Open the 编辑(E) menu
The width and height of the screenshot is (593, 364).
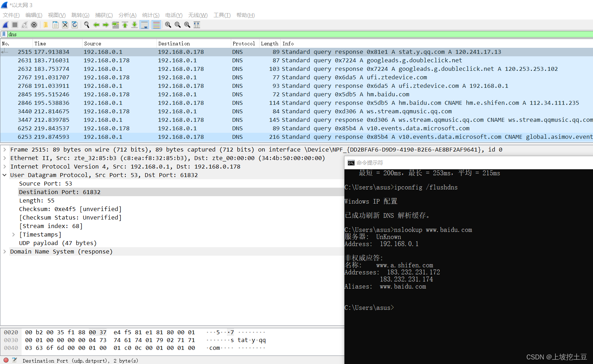(x=34, y=15)
